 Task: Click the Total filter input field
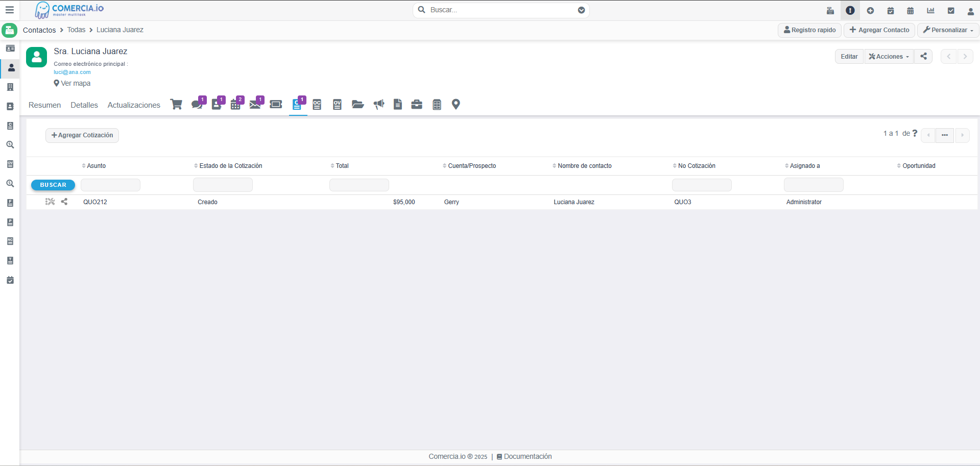coord(359,185)
